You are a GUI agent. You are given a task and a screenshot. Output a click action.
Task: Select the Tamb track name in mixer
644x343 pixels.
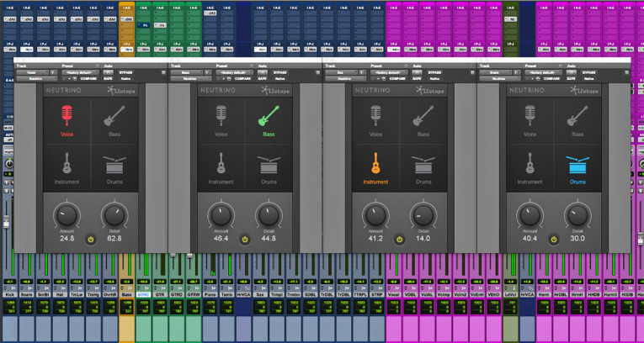click(x=226, y=294)
